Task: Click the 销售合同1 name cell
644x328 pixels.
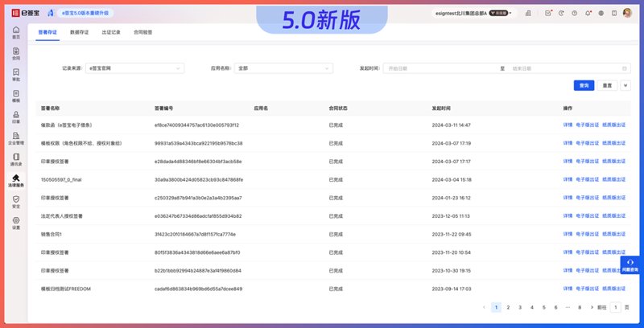Action: click(52, 234)
